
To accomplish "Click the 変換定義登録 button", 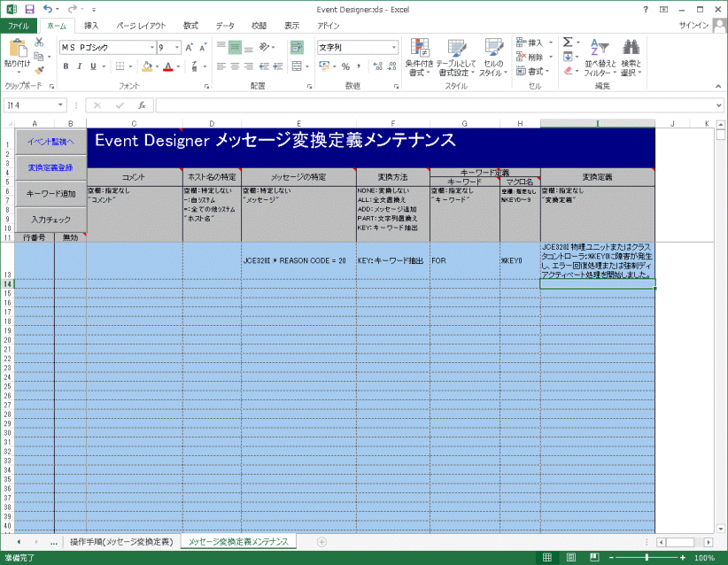I will (50, 167).
